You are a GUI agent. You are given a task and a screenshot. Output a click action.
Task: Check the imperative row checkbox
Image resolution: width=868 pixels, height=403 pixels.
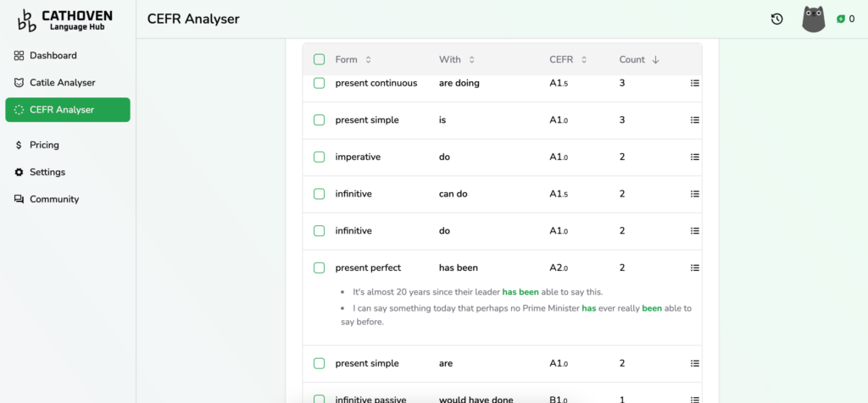coord(319,157)
